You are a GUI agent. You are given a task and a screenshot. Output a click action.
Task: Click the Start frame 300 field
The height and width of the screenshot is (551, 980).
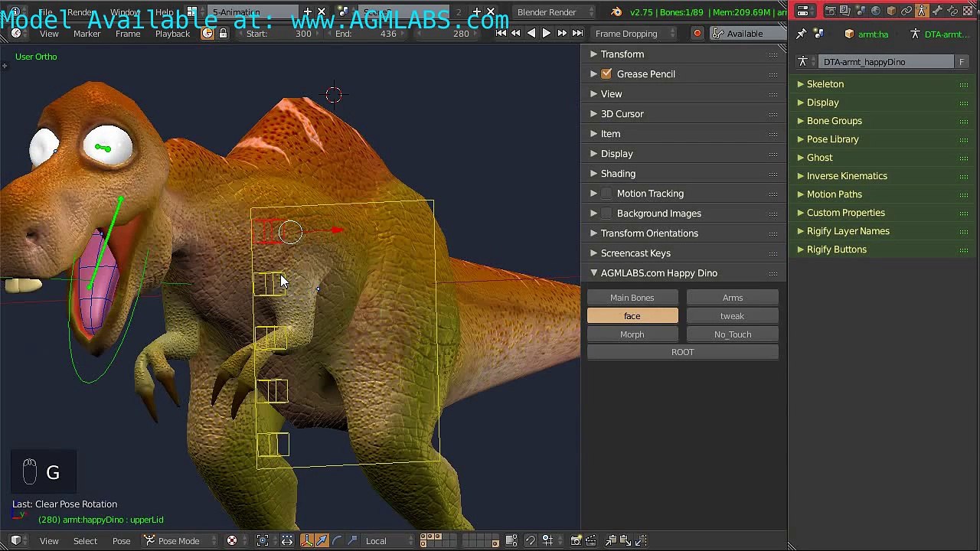pos(279,34)
